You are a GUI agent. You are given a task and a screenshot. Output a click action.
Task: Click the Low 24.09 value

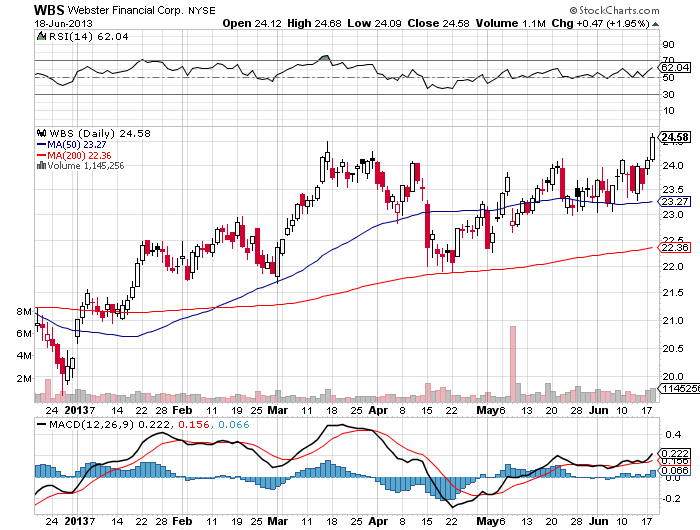[x=374, y=23]
